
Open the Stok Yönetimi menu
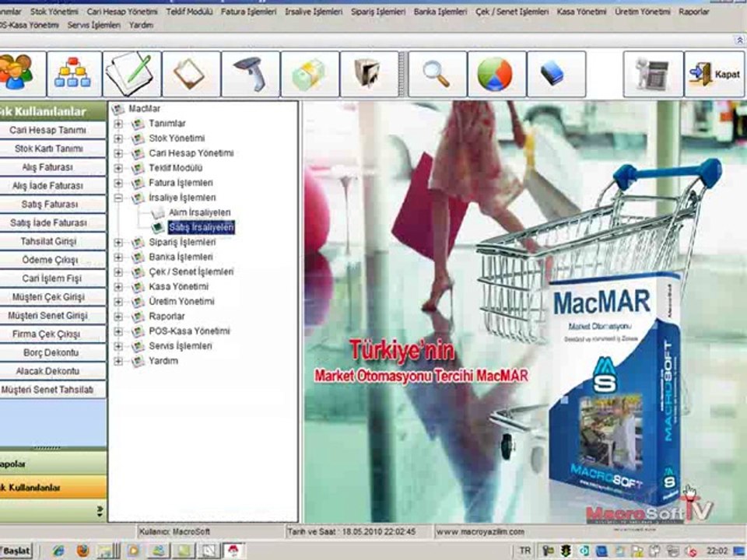point(54,12)
